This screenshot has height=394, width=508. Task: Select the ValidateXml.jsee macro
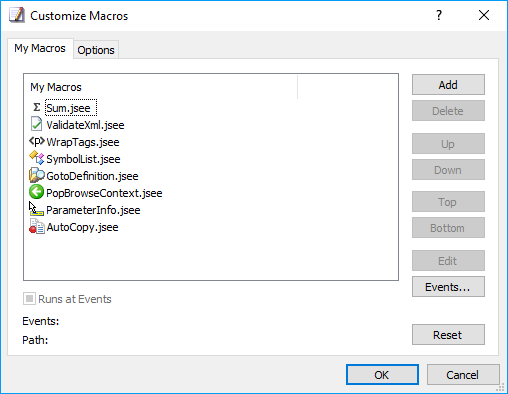[x=85, y=125]
